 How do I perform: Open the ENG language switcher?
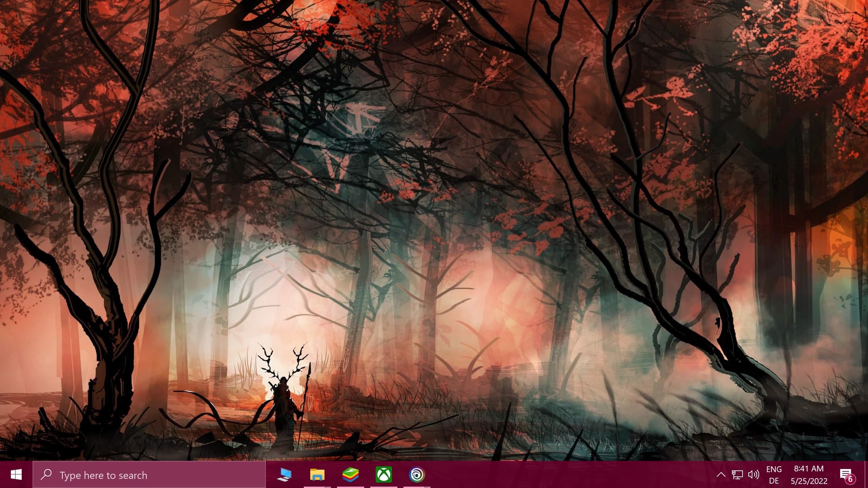tap(774, 469)
